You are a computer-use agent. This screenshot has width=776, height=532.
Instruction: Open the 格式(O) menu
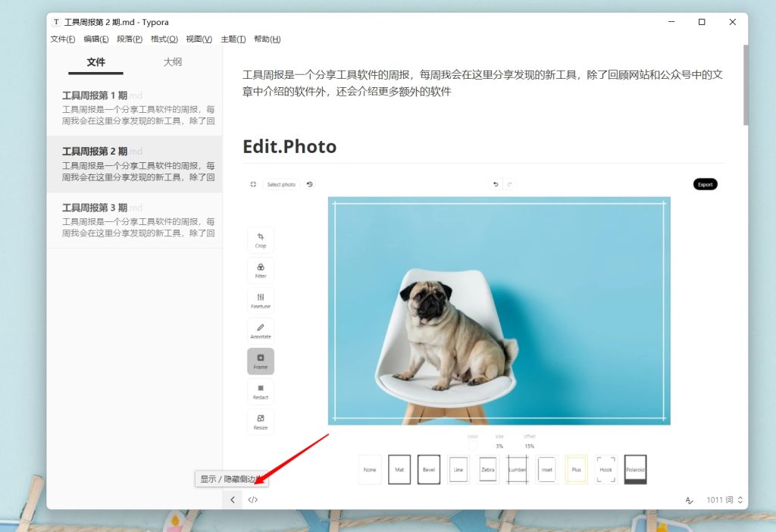point(164,39)
